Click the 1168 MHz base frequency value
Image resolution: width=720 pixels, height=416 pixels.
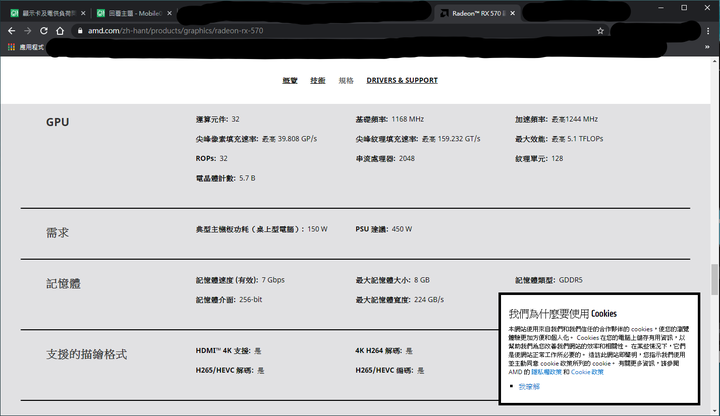point(407,119)
